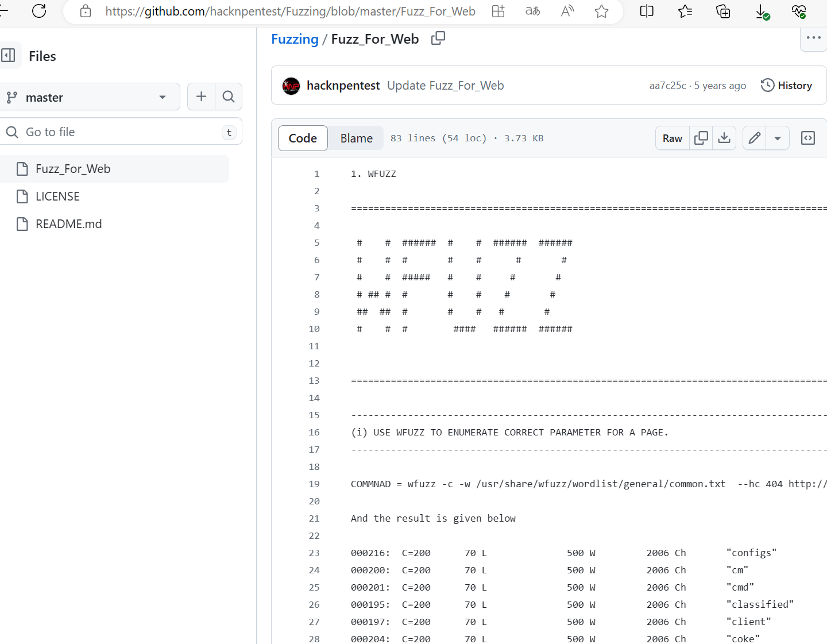Viewport: 827px width, 644px height.
Task: Copy the file path next to Fuzz_For_Web
Action: (x=438, y=38)
